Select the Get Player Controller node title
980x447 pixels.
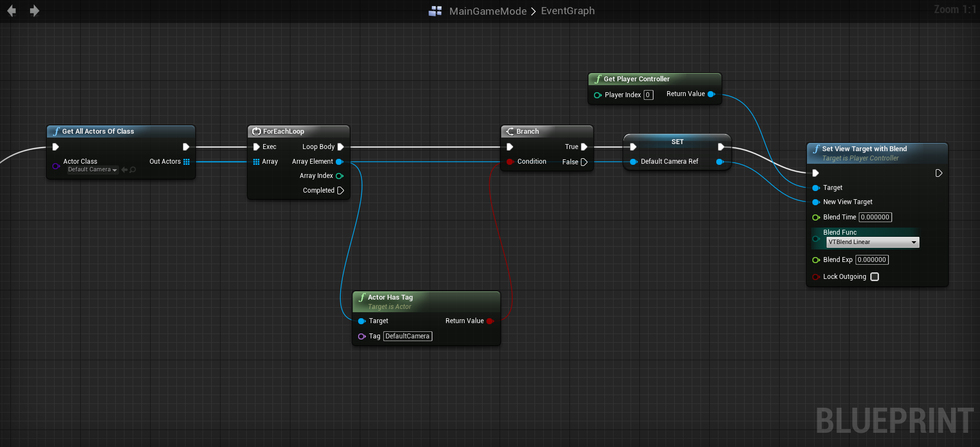tap(637, 79)
